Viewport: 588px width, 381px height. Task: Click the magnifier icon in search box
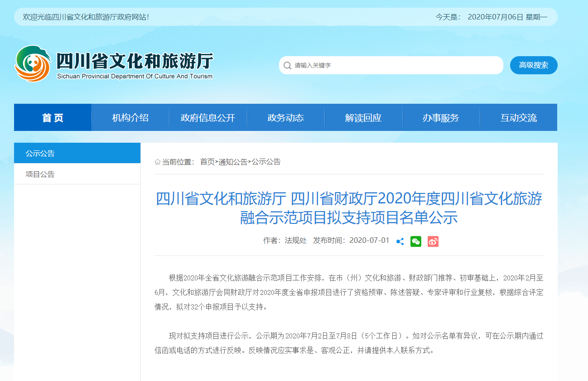coord(287,66)
